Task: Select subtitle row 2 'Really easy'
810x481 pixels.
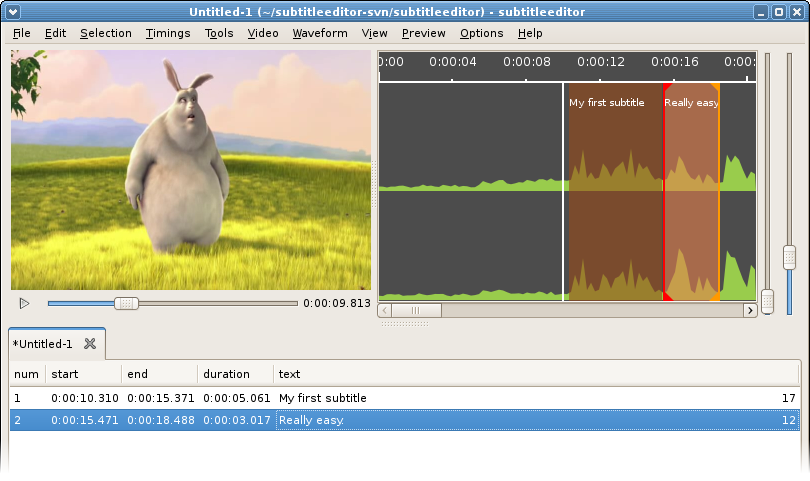Action: (322, 421)
